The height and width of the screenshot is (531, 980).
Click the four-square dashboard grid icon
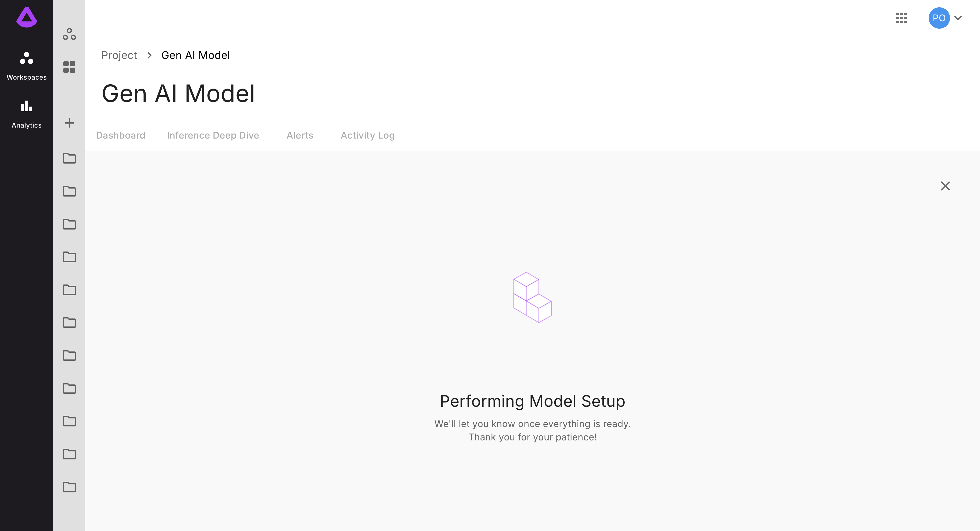click(x=69, y=67)
